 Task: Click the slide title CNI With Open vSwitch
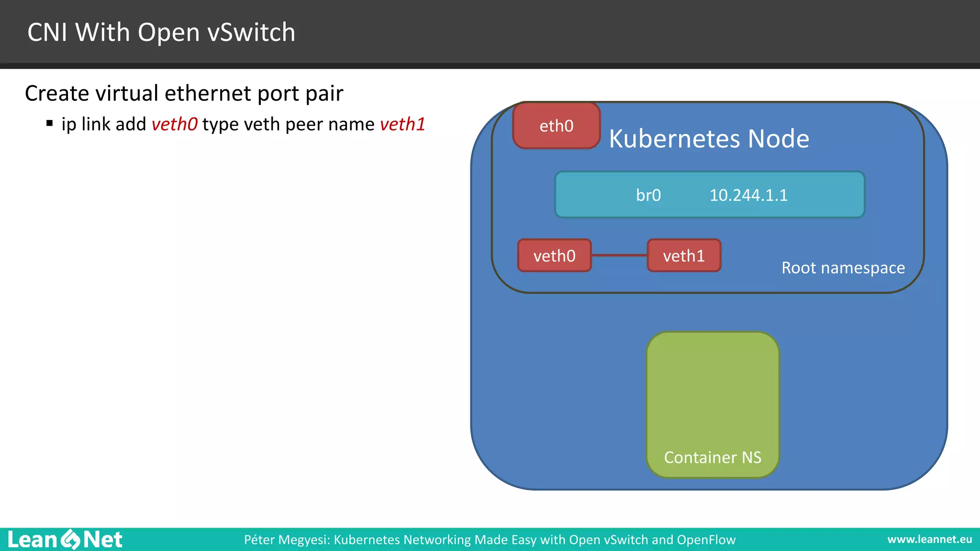click(161, 33)
